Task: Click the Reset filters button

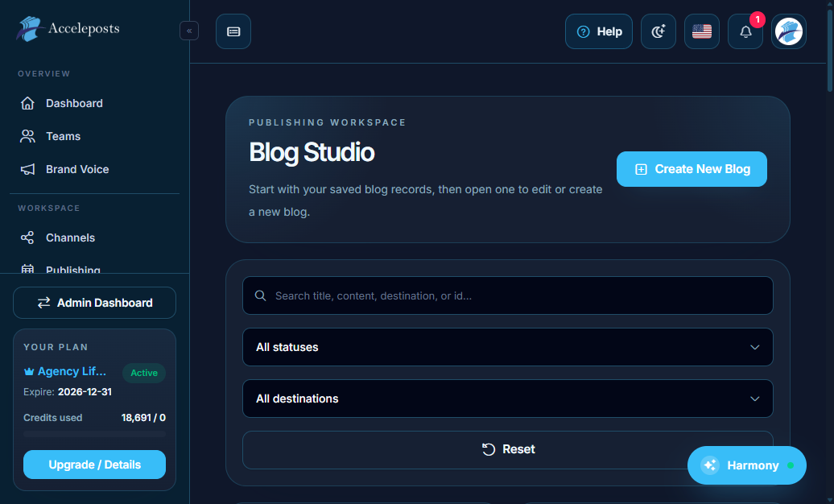Action: (x=508, y=450)
